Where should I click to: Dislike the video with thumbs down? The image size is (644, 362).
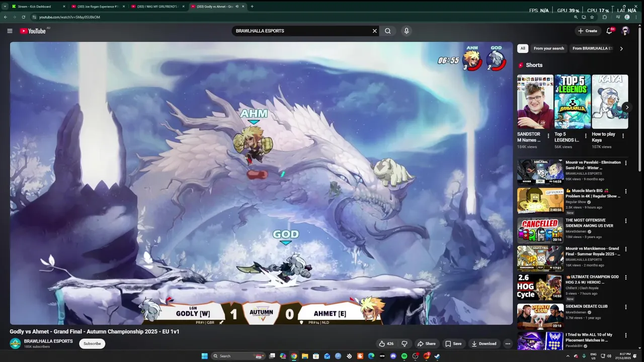404,344
